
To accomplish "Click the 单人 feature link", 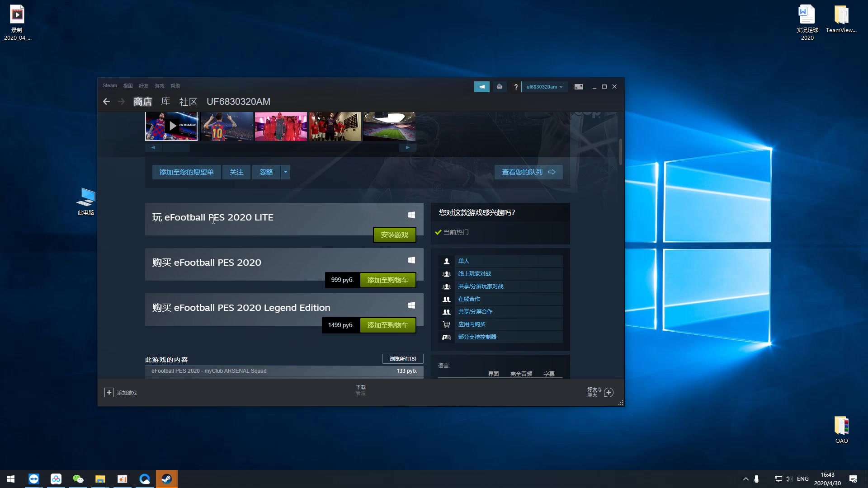I will click(x=464, y=261).
